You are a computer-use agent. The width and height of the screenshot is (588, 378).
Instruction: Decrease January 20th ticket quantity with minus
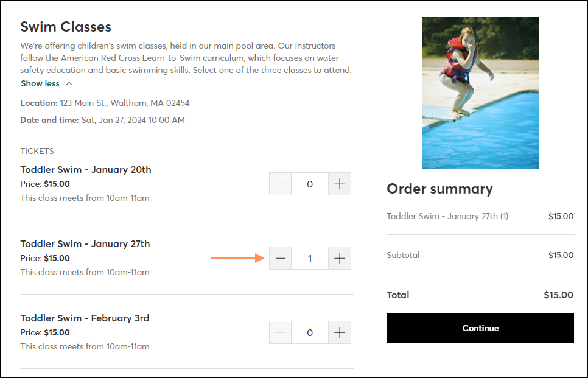(x=280, y=184)
